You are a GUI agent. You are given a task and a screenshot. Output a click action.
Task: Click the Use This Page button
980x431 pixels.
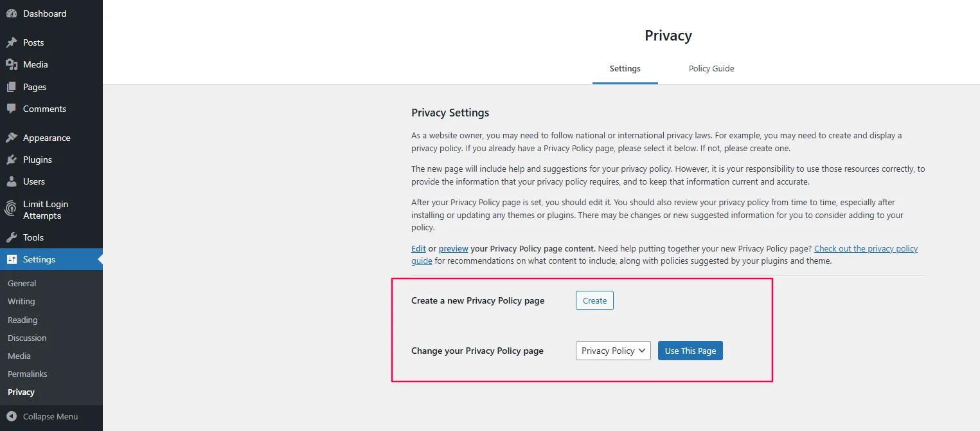(690, 351)
